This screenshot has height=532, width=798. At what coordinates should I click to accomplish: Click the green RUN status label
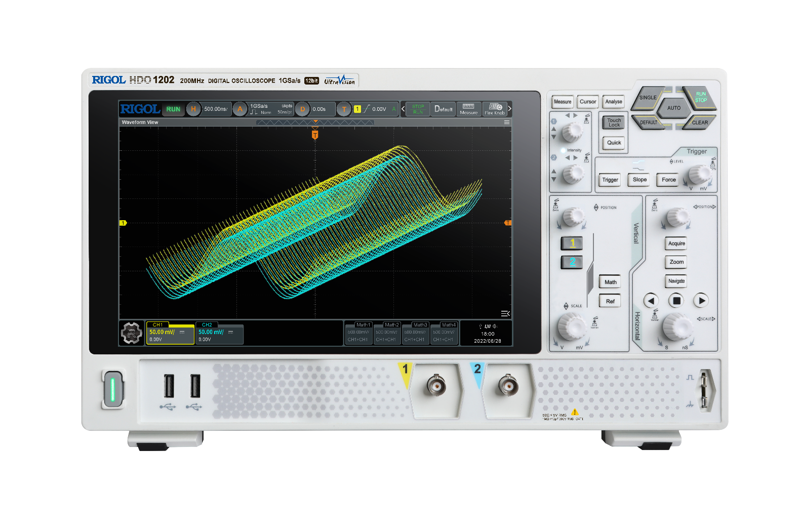(x=173, y=109)
